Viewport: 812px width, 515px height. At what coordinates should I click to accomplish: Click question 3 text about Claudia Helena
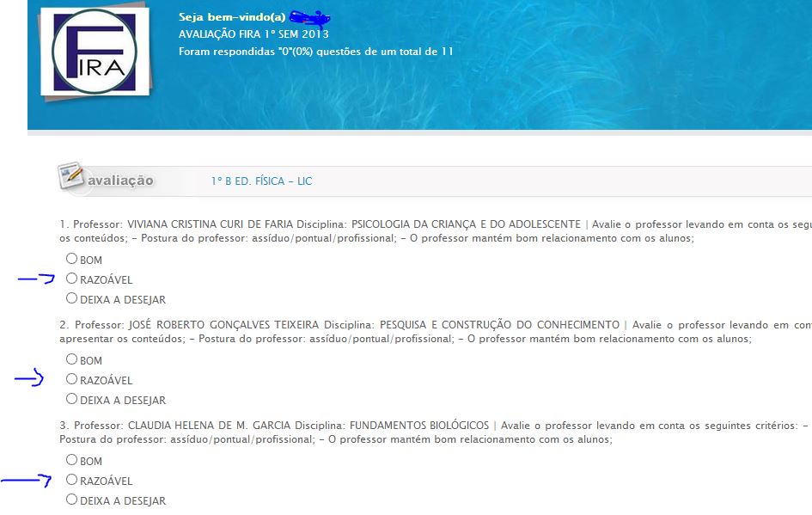tap(436, 432)
